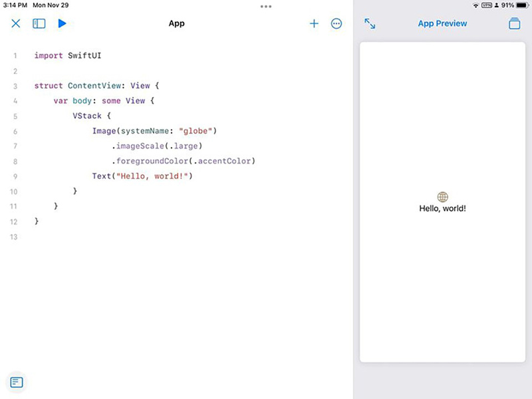Tap "Hello, world!" text in the preview
This screenshot has width=532, height=399.
coord(443,208)
